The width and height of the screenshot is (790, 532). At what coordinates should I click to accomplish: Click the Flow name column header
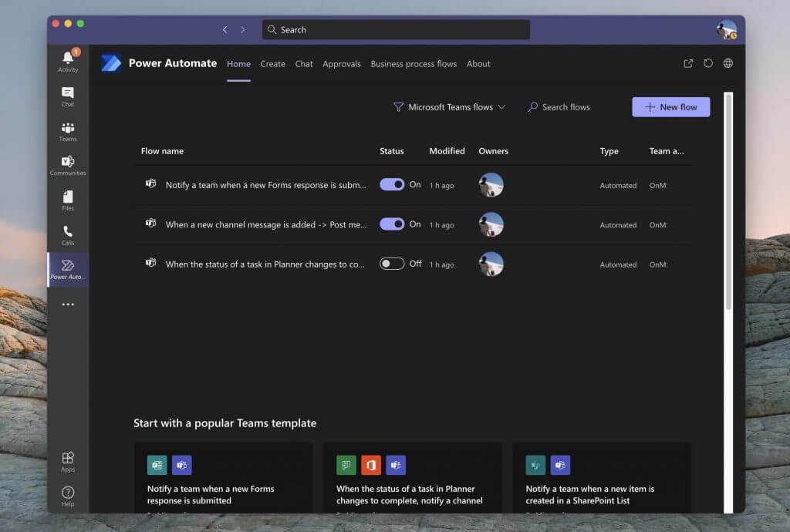(162, 151)
